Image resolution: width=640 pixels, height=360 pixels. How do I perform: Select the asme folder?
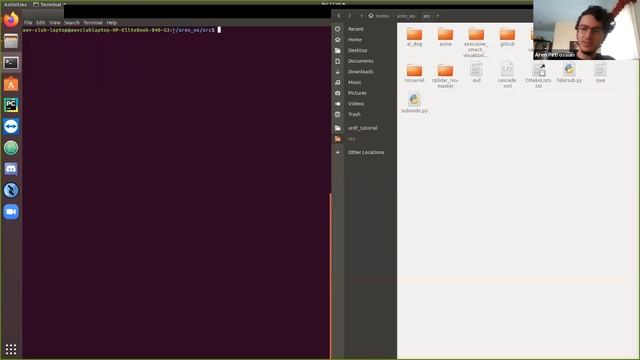point(445,37)
